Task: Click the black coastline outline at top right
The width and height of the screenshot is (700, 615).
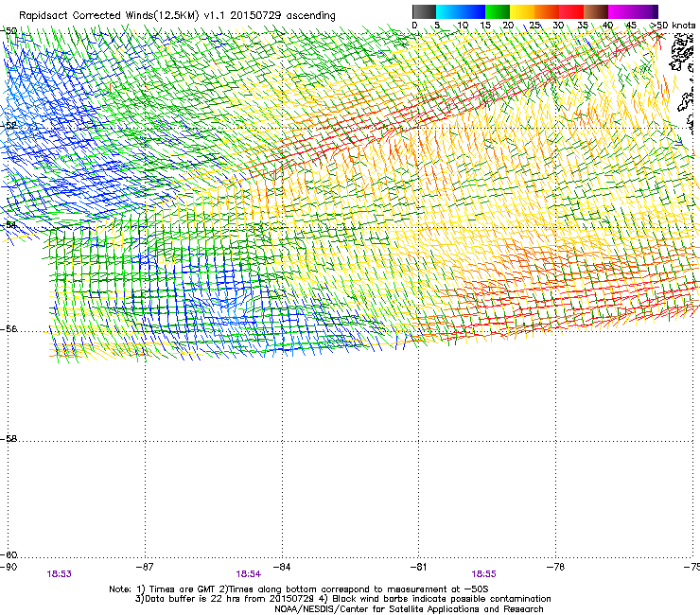Action: coord(683,54)
